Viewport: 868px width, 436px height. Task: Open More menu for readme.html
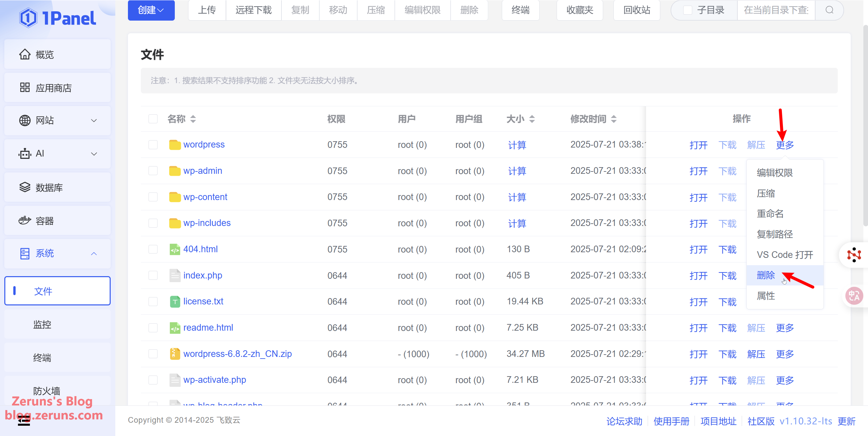785,328
